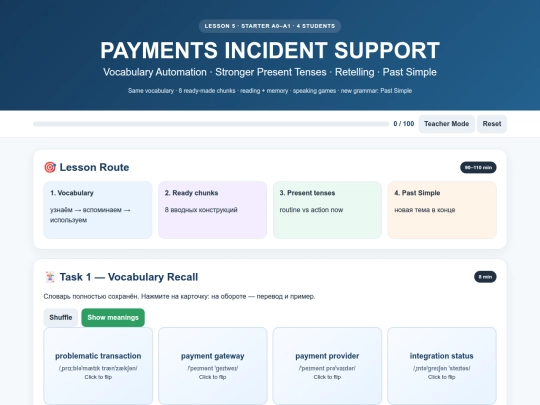This screenshot has width=540, height=405.
Task: Click the PAYMENTS INCIDENT SUPPORT title
Action: (270, 50)
